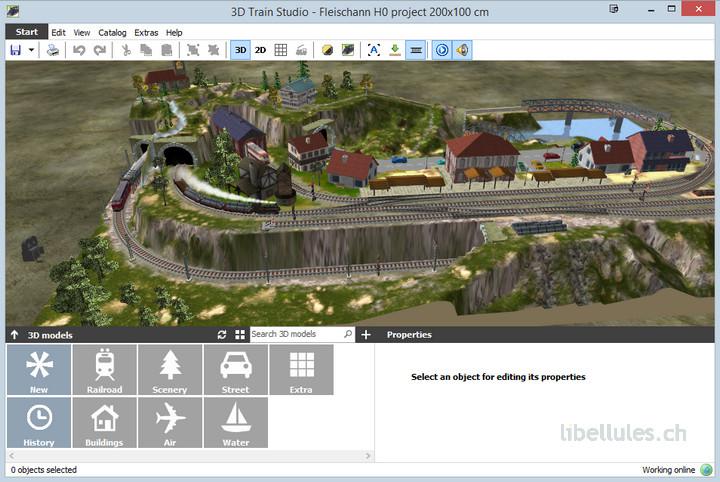Open the Edit menu
The height and width of the screenshot is (482, 720).
tap(58, 33)
